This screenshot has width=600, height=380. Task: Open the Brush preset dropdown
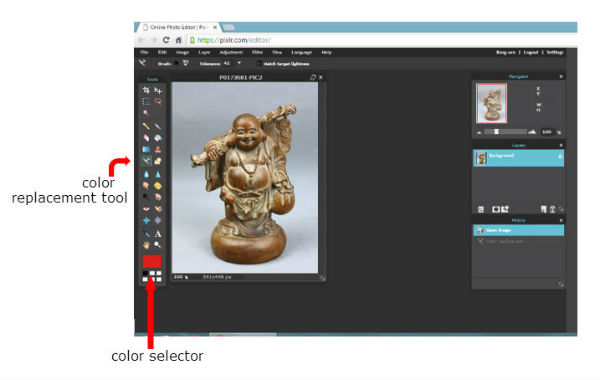[186, 63]
